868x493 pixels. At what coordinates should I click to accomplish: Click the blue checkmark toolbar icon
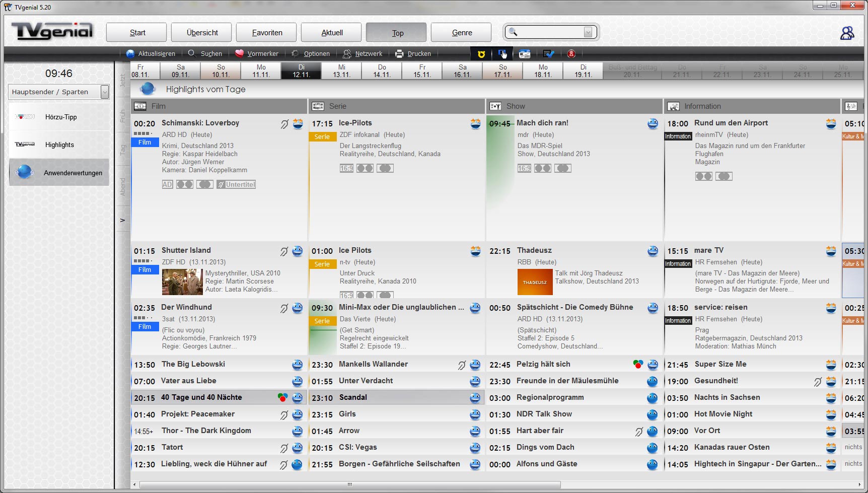click(549, 54)
